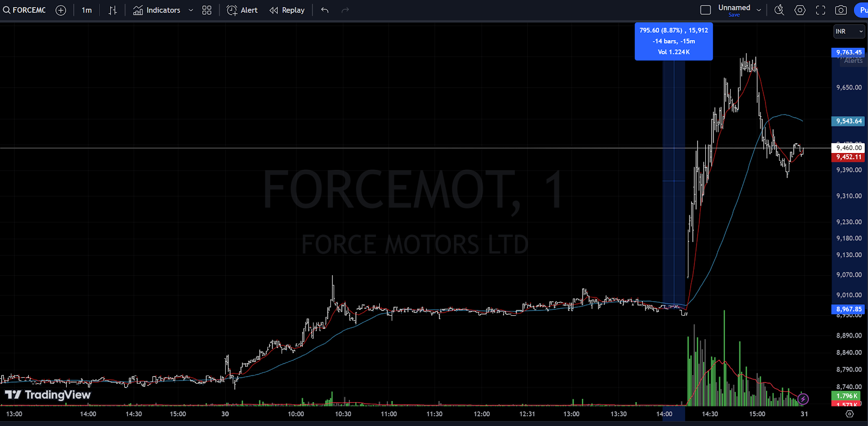Screen dimensions: 868x426
Task: Click Save under the Unnamed layout
Action: [734, 15]
